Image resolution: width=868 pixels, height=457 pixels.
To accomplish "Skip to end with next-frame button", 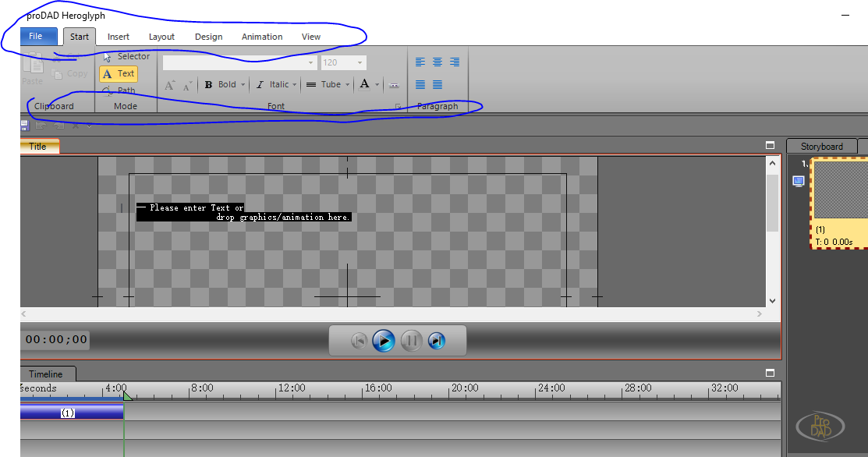I will [x=437, y=341].
